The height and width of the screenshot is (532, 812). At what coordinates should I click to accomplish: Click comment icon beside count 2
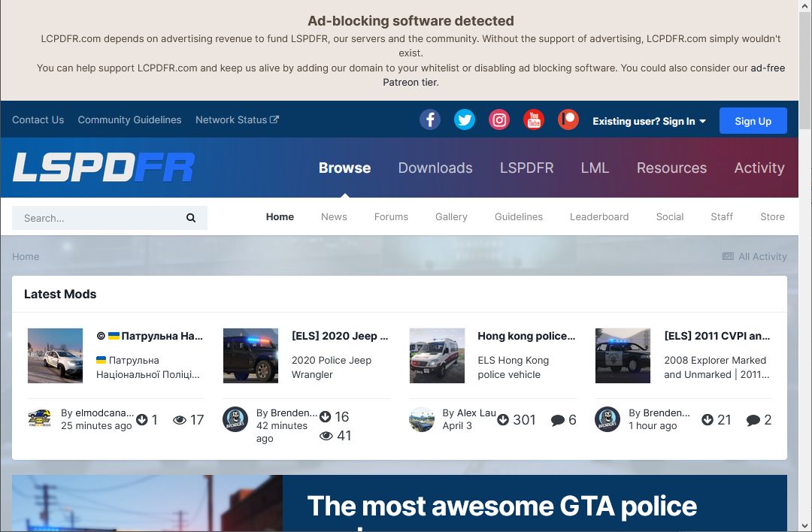(x=753, y=420)
